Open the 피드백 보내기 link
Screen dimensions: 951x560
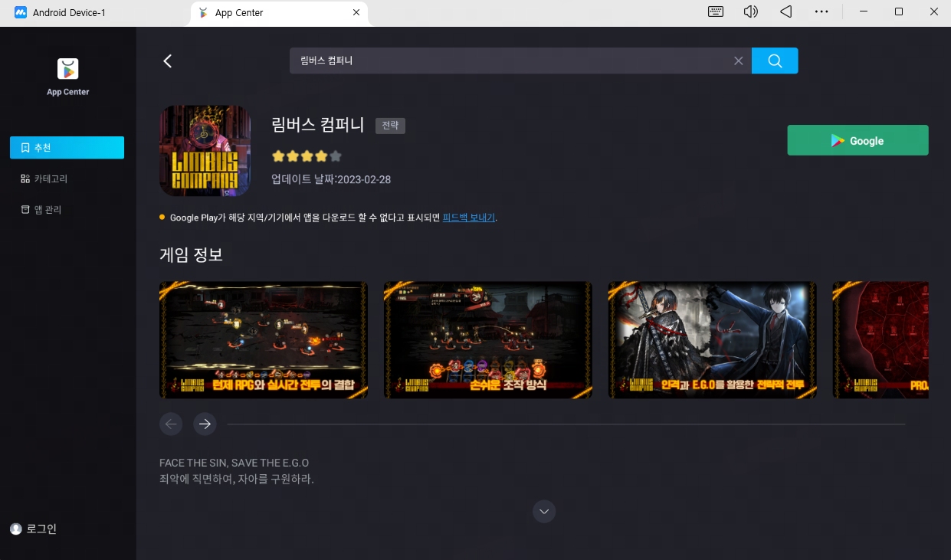(468, 218)
